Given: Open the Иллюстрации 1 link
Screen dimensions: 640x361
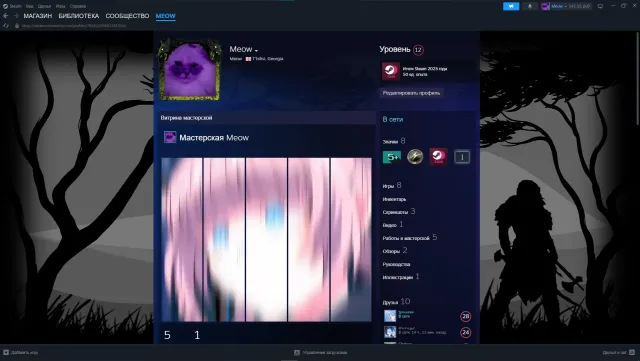Looking at the screenshot, I should pos(401,277).
